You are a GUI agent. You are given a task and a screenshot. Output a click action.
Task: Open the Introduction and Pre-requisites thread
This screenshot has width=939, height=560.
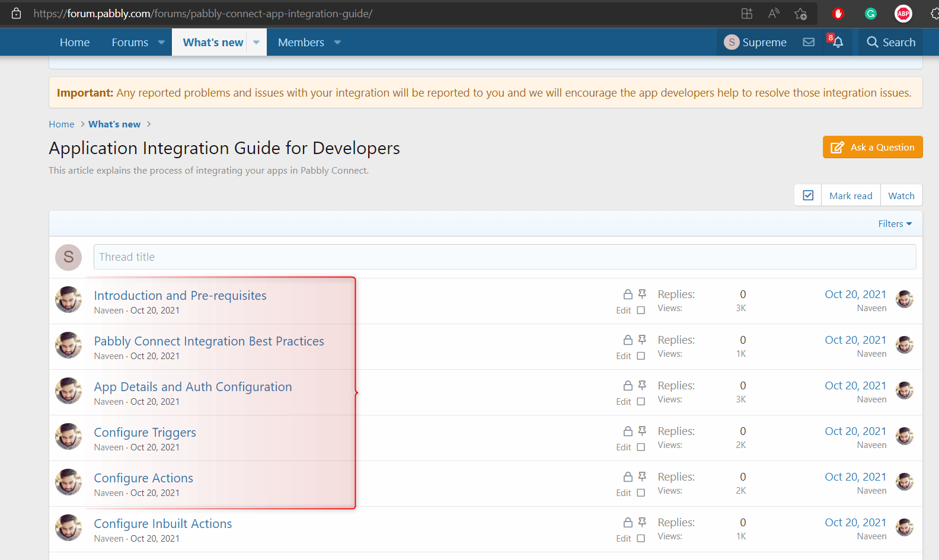pyautogui.click(x=180, y=295)
